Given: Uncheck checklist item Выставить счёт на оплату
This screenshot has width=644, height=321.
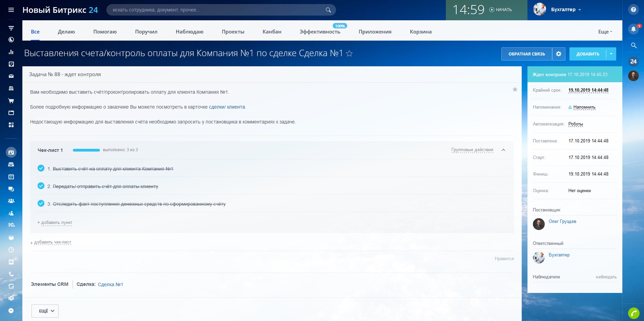Looking at the screenshot, I should (41, 168).
